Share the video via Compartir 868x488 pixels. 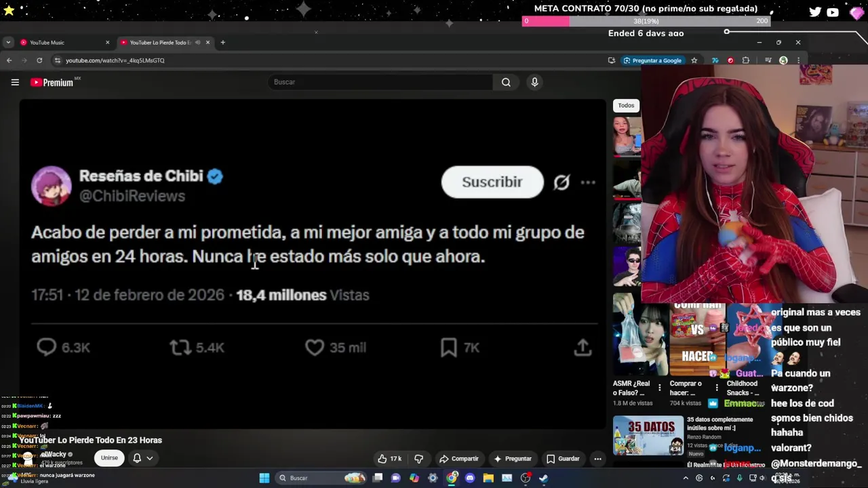[458, 459]
